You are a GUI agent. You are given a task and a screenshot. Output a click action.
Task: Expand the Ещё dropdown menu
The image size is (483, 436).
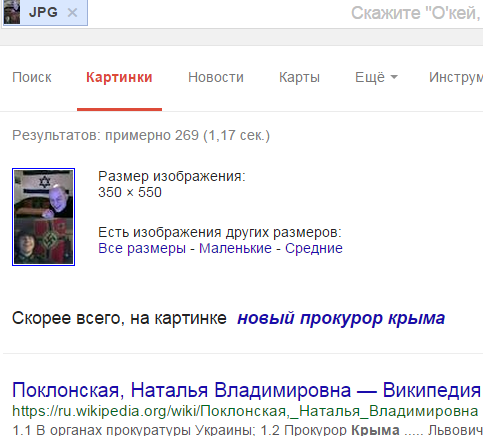(376, 77)
